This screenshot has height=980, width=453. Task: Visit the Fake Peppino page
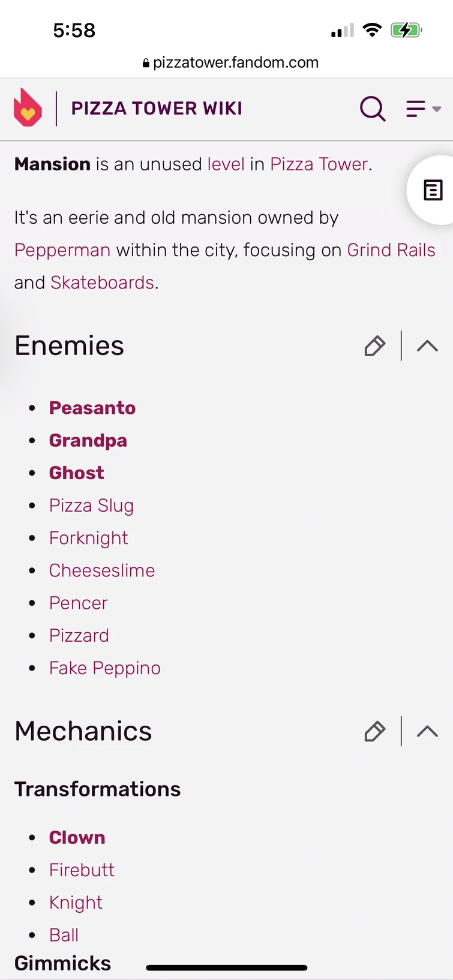coord(104,668)
